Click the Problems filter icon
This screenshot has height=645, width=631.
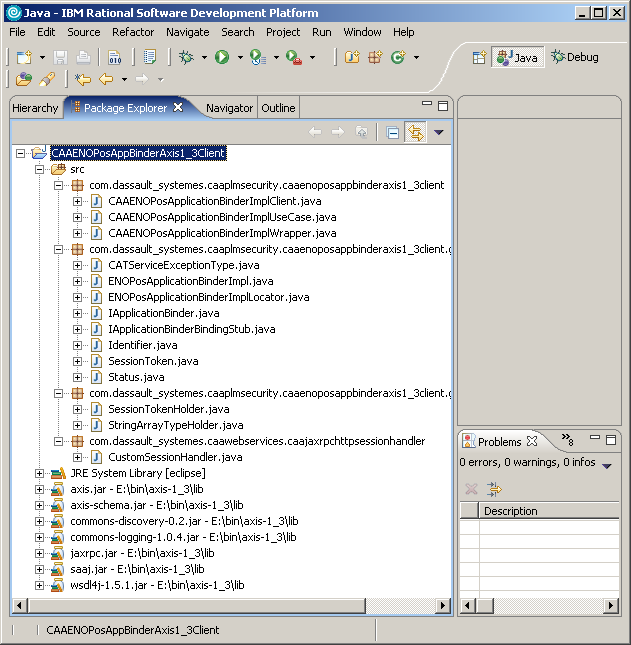[x=494, y=489]
